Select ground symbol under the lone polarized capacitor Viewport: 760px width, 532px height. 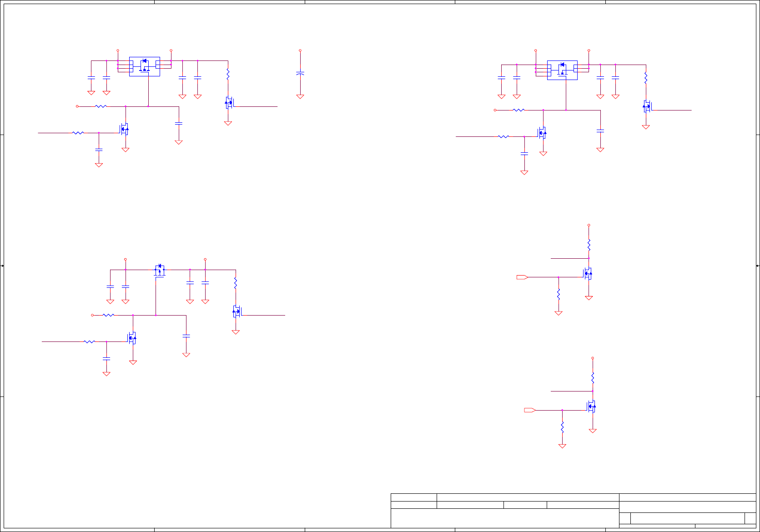pos(300,96)
